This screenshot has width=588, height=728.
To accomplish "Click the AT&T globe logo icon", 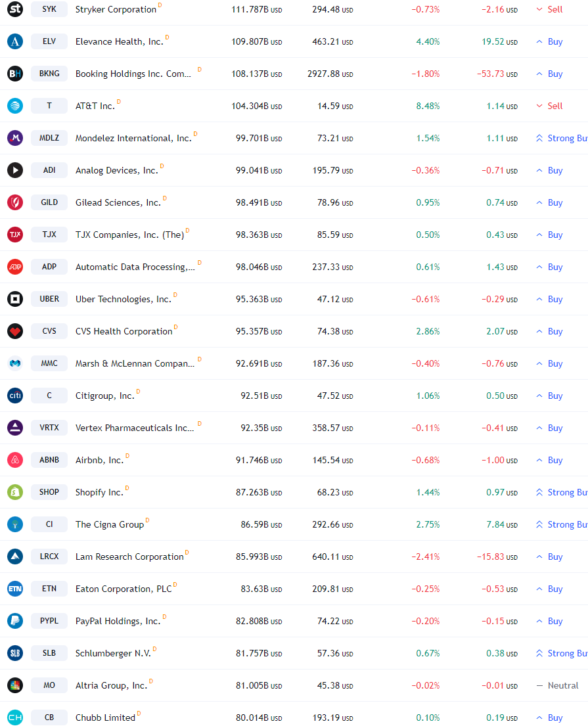I will click(15, 106).
